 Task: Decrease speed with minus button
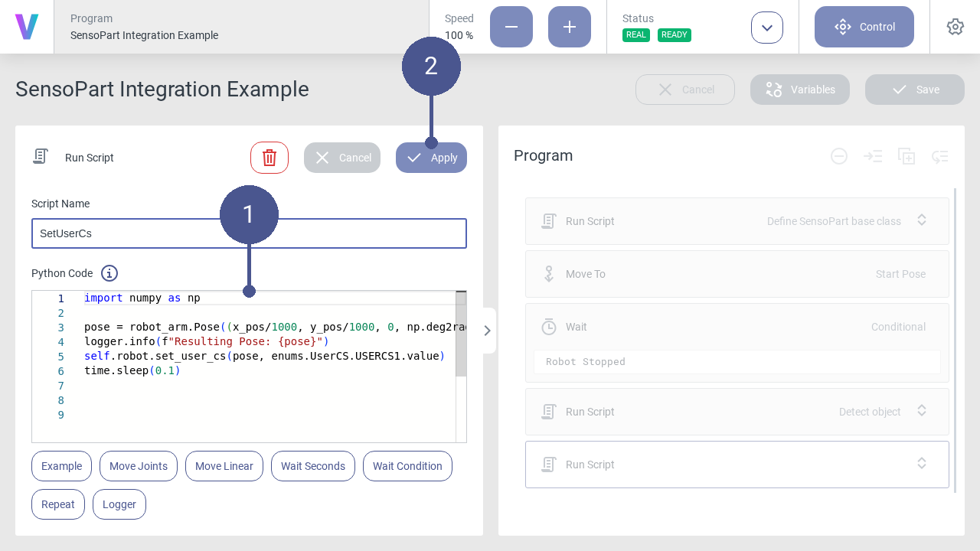[x=511, y=27]
